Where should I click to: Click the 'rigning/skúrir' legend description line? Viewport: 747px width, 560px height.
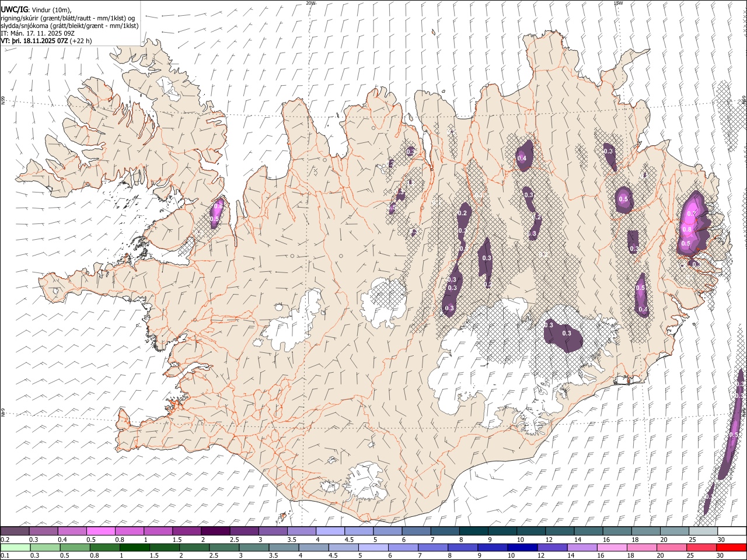[x=67, y=18]
